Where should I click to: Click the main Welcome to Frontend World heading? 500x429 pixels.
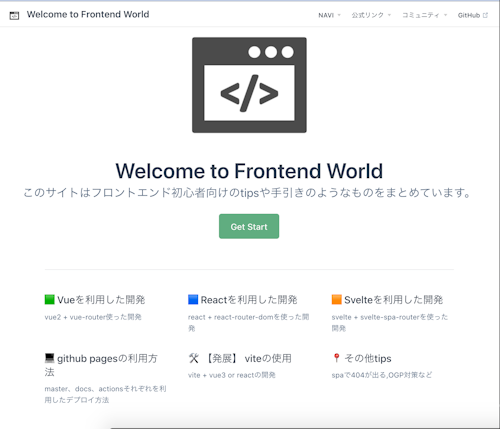[x=249, y=171]
